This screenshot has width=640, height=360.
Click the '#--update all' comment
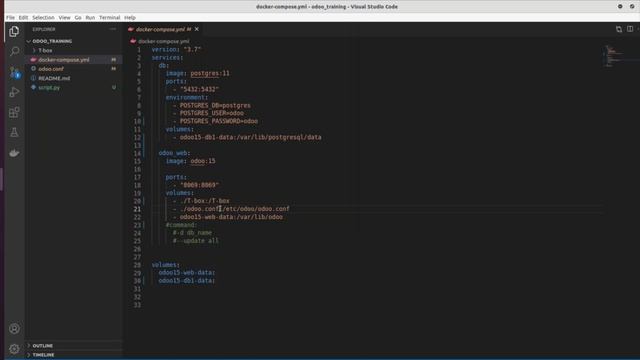196,241
